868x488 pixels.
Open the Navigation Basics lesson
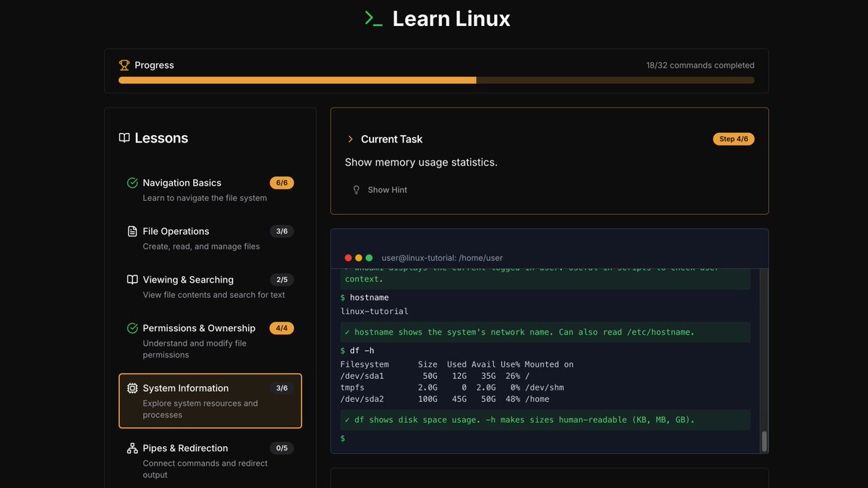click(210, 189)
